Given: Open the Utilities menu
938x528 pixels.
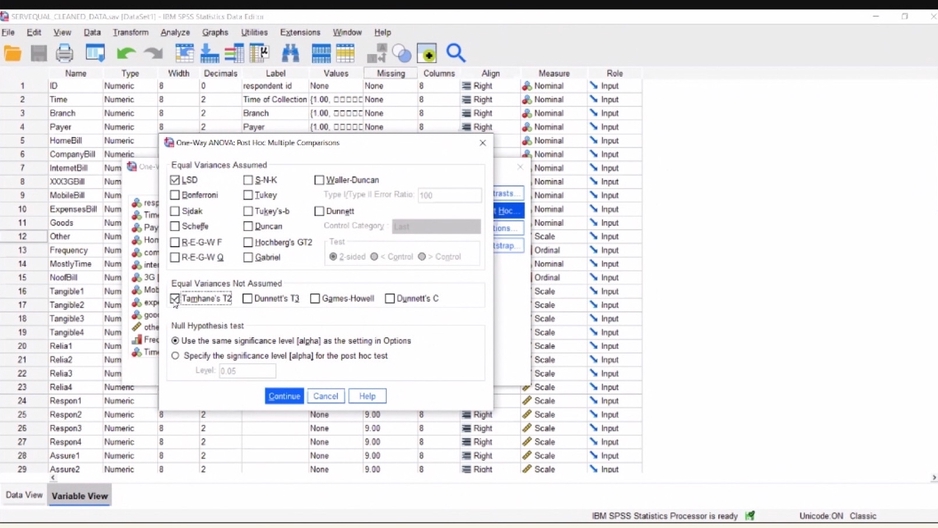Looking at the screenshot, I should click(254, 32).
